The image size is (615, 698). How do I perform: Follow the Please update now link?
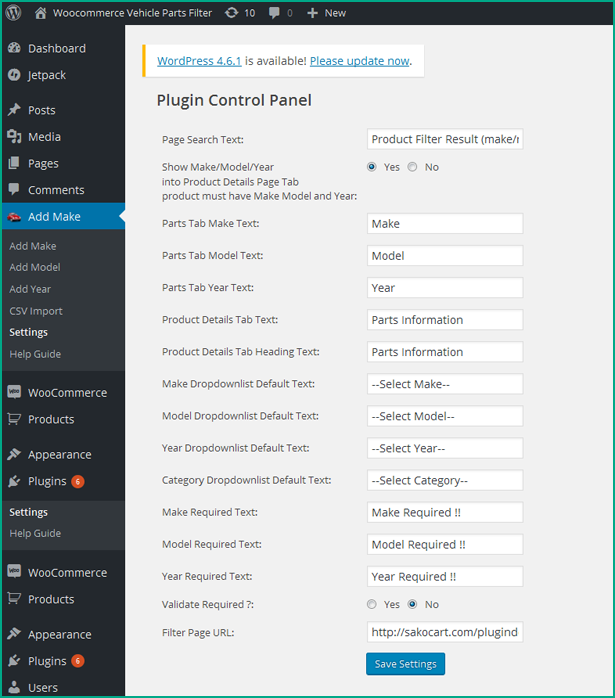click(x=360, y=61)
